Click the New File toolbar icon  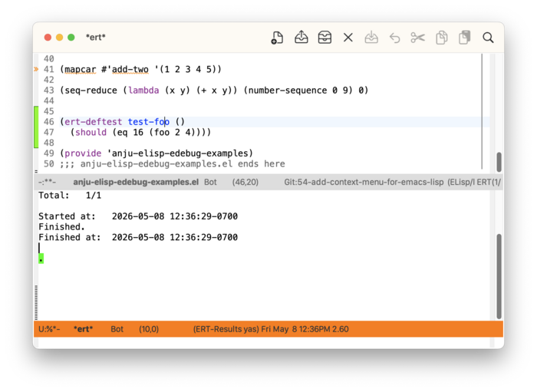click(x=277, y=38)
